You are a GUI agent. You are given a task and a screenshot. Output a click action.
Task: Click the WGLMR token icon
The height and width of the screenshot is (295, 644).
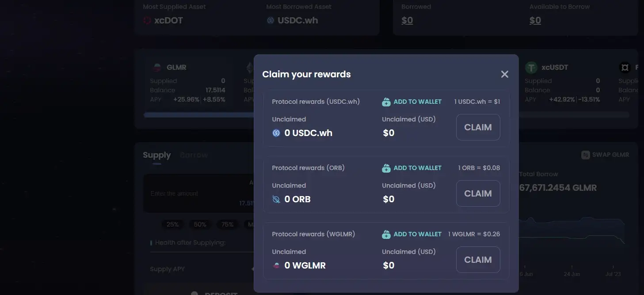tap(276, 265)
